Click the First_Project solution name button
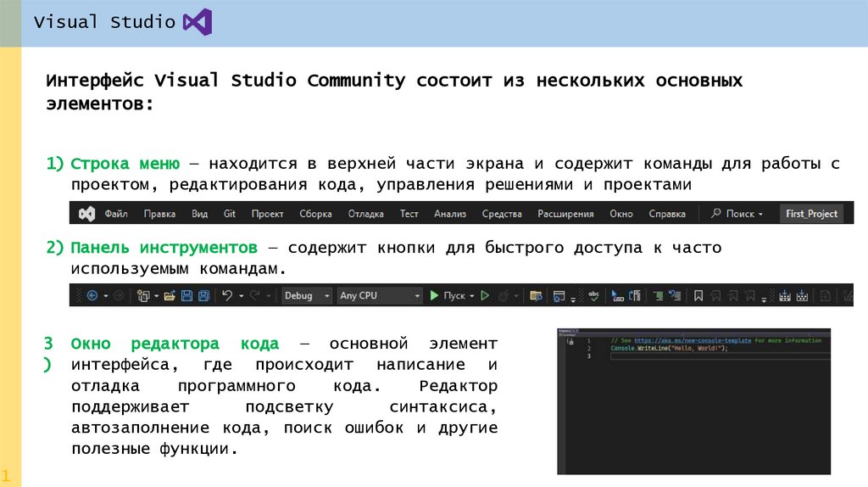The image size is (868, 487). point(811,214)
